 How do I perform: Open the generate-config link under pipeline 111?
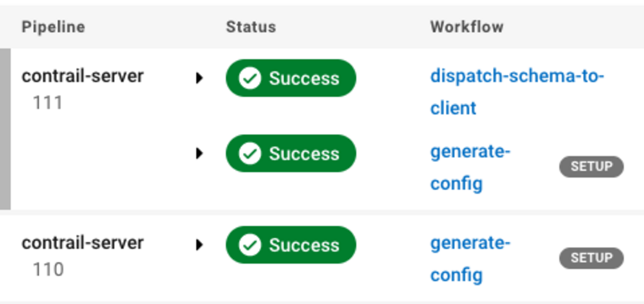[x=469, y=152]
